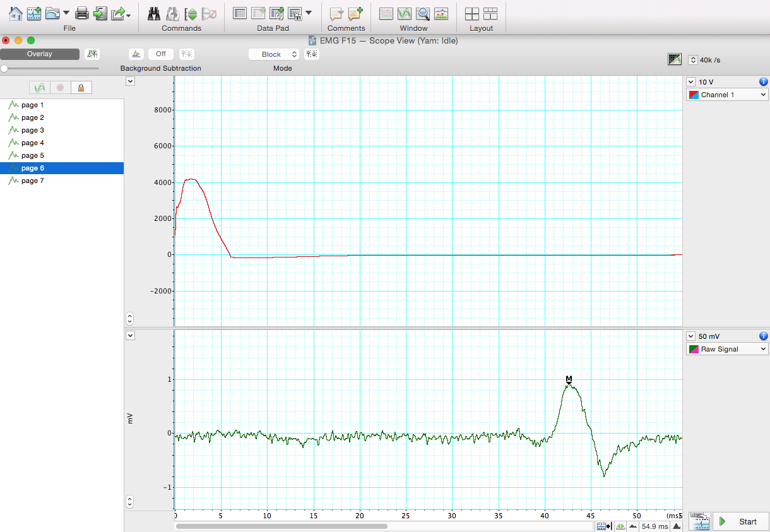Image resolution: width=770 pixels, height=532 pixels.
Task: Select page 3 in the page list
Action: click(x=33, y=131)
